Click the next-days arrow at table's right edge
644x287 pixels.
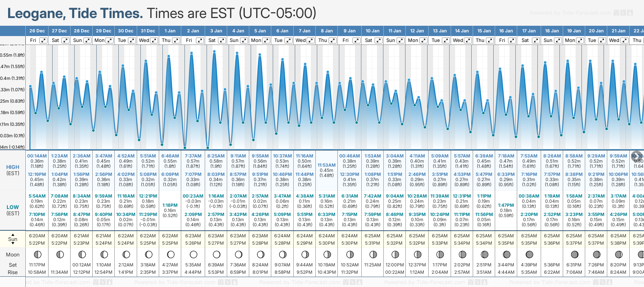(637, 156)
